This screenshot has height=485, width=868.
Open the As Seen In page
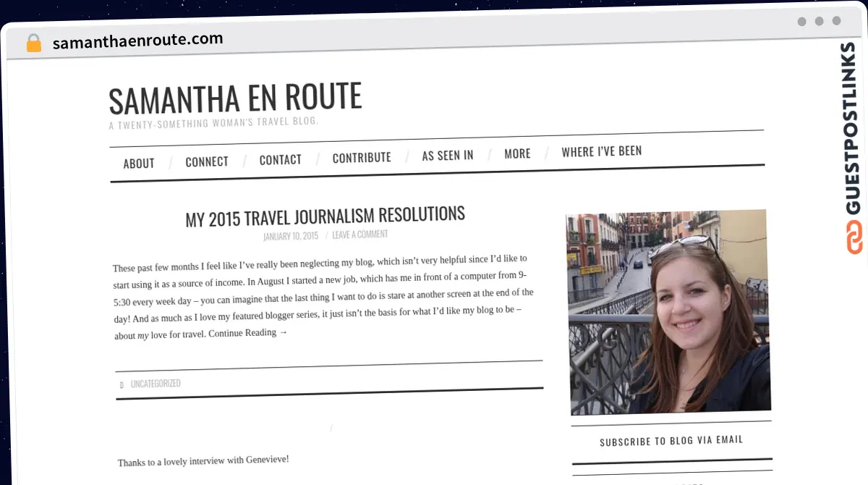[448, 155]
